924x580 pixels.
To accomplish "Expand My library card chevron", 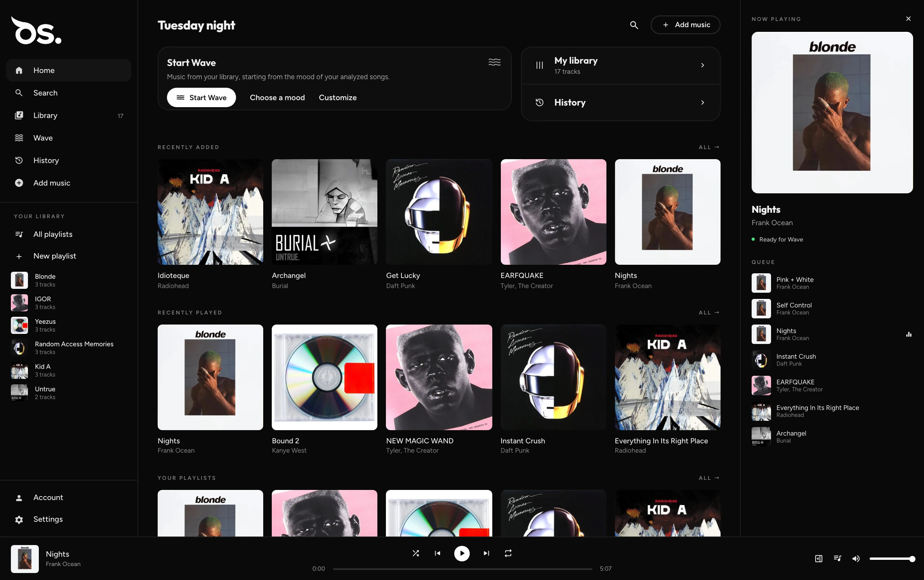I will [702, 65].
